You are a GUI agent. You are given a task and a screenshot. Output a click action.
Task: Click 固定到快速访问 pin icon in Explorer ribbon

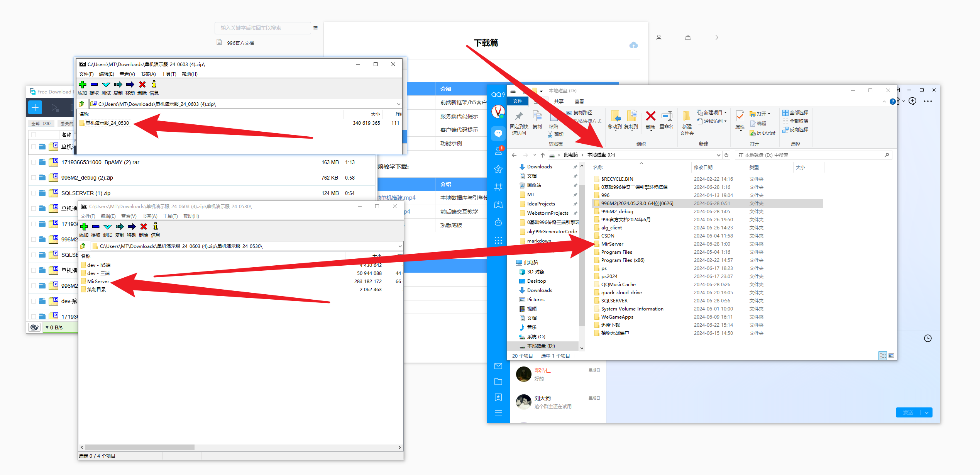(x=519, y=116)
